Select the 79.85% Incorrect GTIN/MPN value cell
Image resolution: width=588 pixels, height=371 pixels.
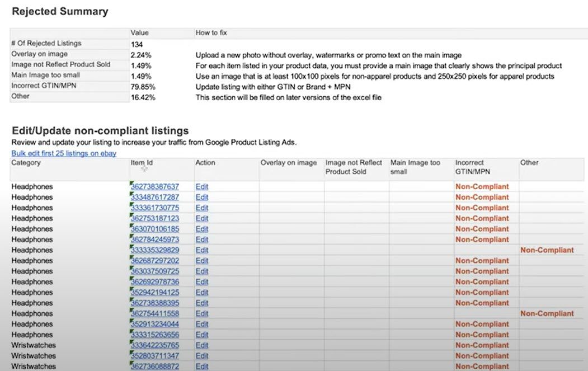coord(162,87)
